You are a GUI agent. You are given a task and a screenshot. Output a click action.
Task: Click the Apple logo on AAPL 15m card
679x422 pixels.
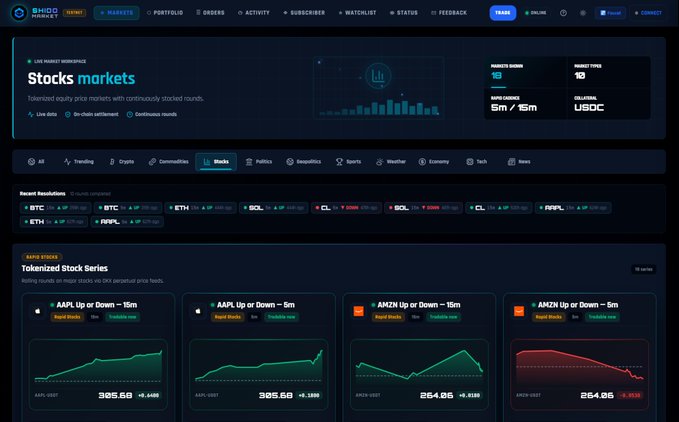pos(38,311)
